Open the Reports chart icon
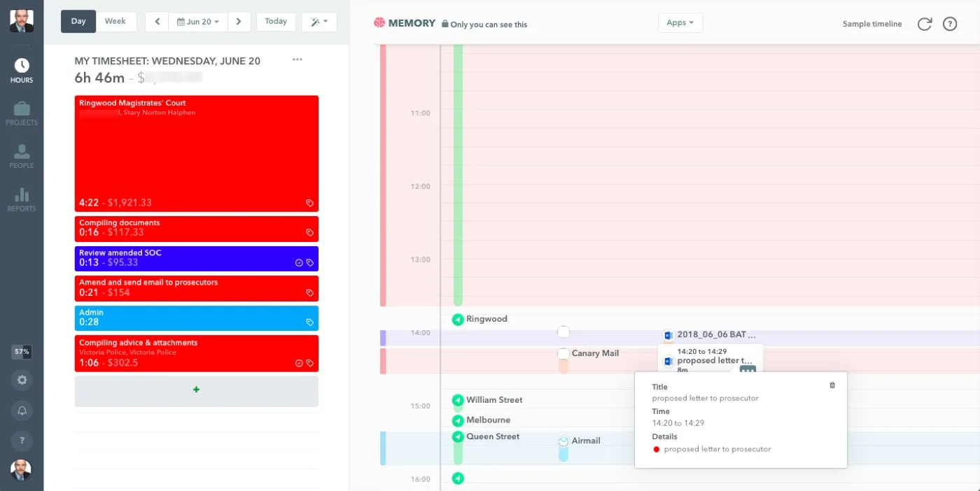Viewport: 980px width, 491px height. point(22,199)
